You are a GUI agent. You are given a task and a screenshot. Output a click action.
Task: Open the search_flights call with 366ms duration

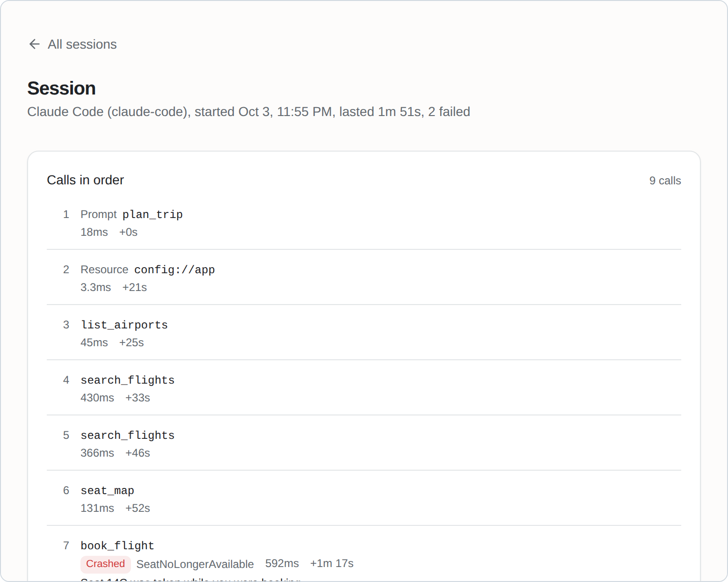tap(364, 443)
